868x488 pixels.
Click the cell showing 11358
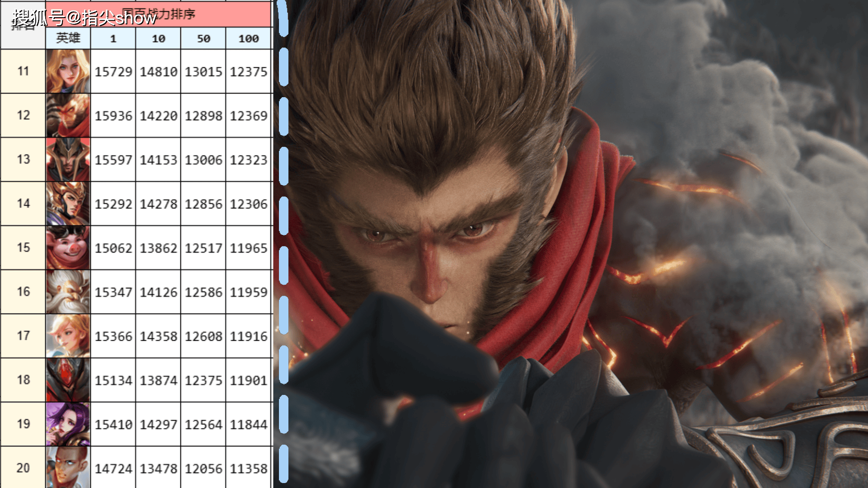point(249,468)
